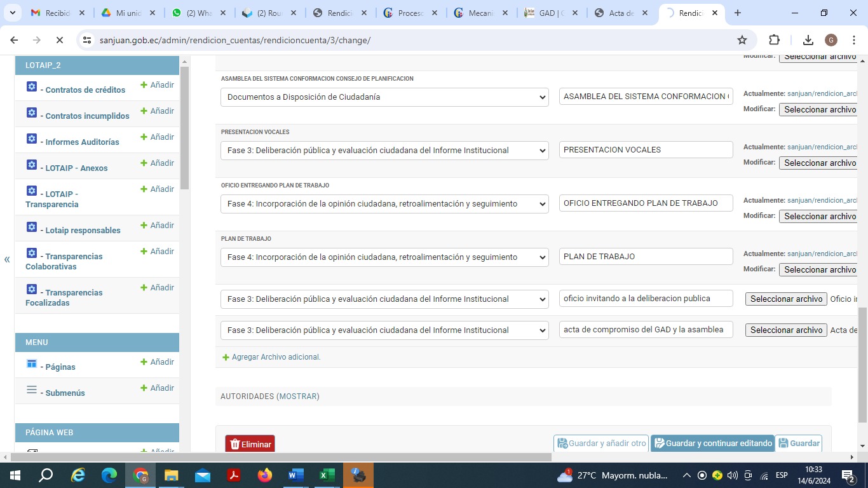Click Guardar y continuar editando button

coord(712,444)
